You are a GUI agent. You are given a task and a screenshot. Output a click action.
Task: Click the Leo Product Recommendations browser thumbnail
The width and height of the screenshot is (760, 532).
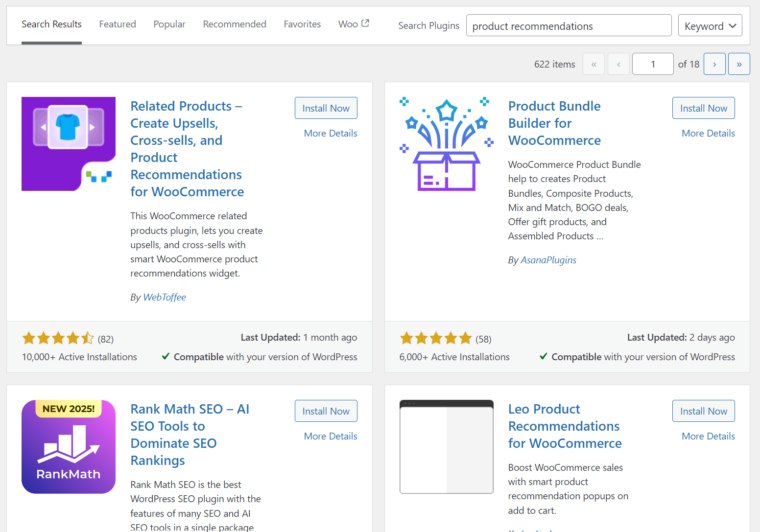446,446
